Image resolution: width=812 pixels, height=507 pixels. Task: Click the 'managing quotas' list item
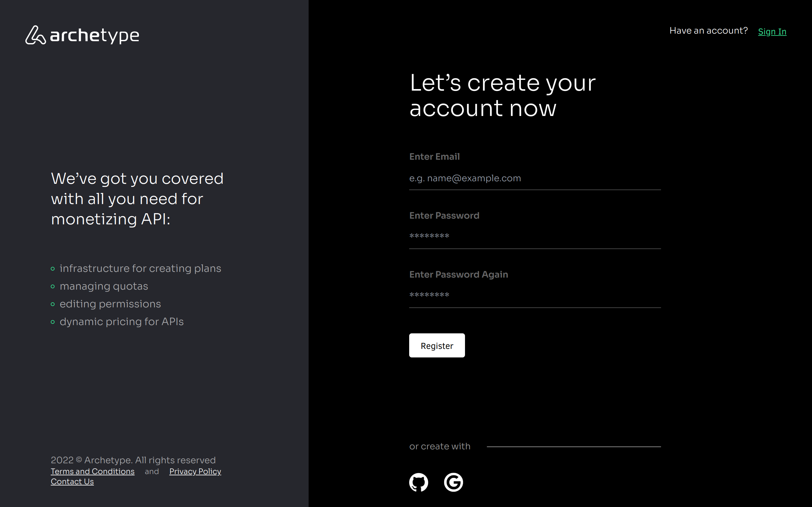104,286
